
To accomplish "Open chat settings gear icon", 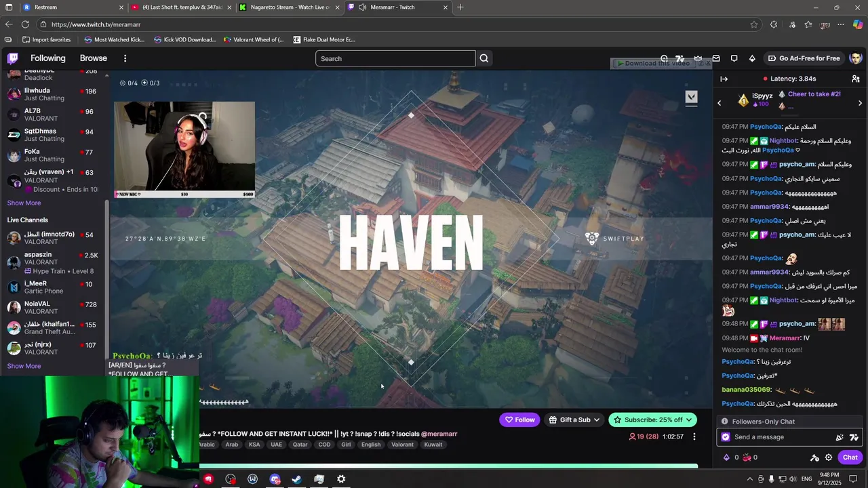I will pyautogui.click(x=829, y=457).
